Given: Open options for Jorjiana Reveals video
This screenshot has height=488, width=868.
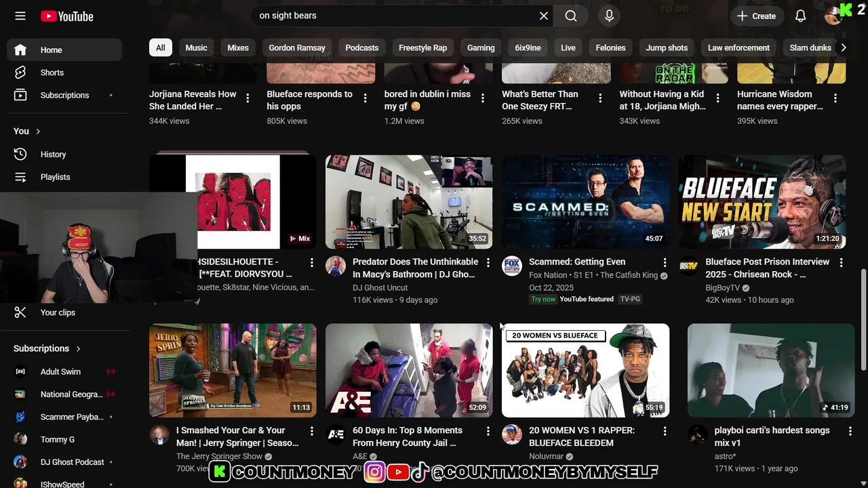Looking at the screenshot, I should pos(248,98).
